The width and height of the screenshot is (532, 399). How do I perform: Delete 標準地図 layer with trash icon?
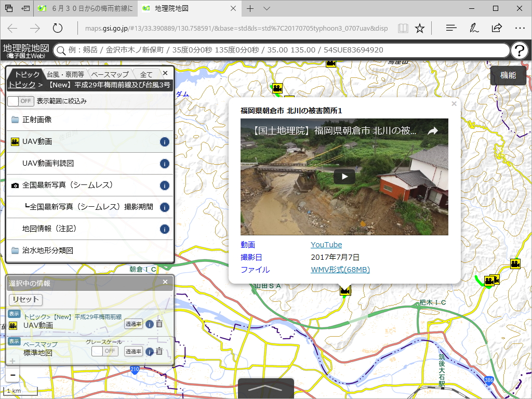pos(159,352)
